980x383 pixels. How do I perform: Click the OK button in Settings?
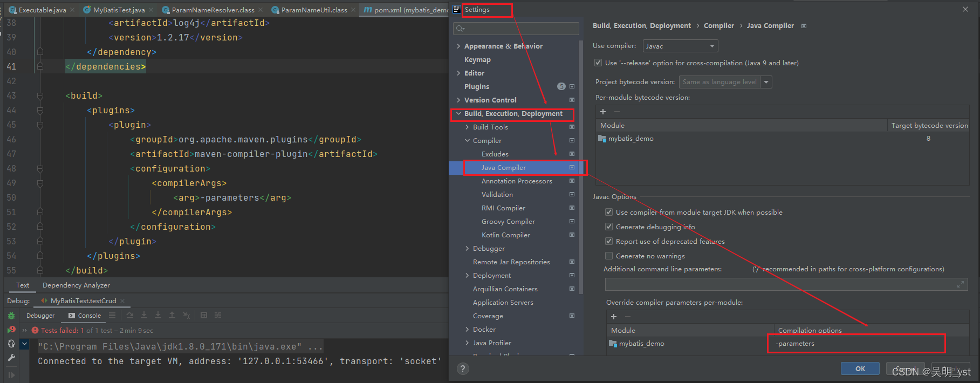(860, 368)
